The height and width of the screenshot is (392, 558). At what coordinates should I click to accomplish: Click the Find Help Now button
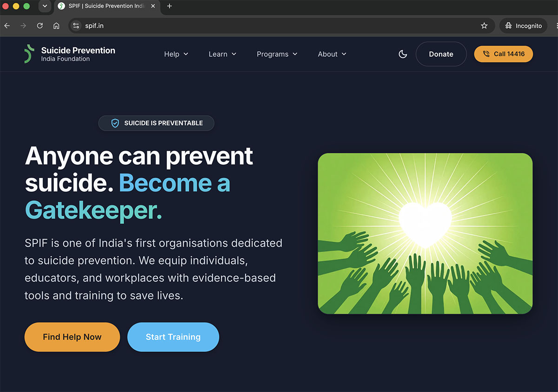[x=72, y=337]
